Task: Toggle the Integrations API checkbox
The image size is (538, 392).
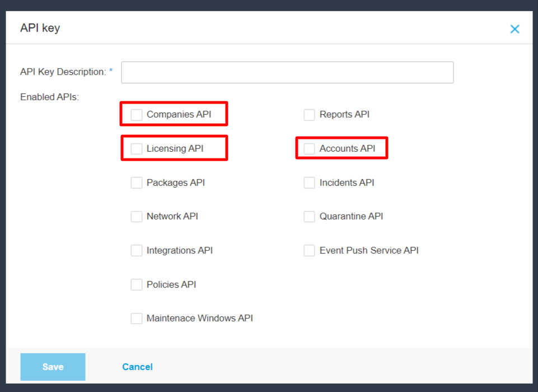Action: tap(137, 250)
